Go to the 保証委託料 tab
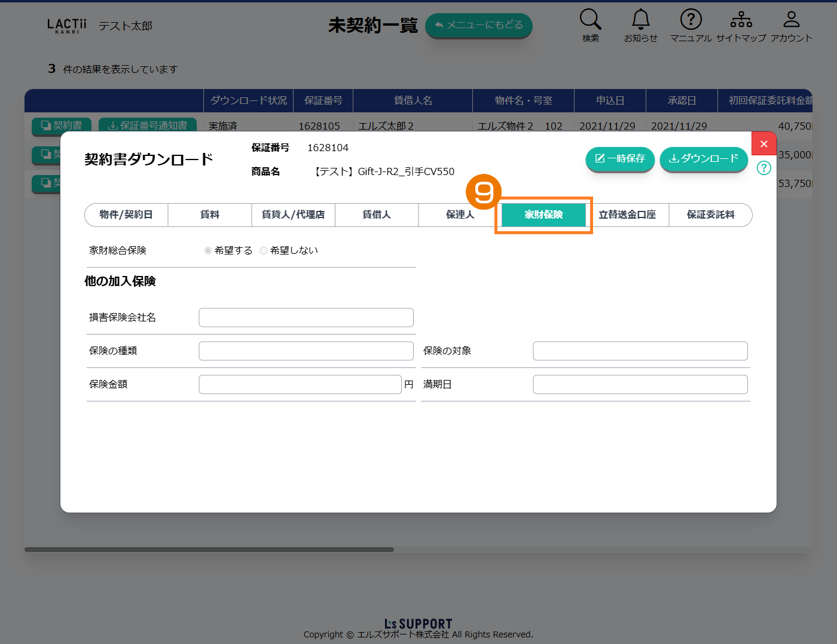This screenshot has width=837, height=644. 710,215
